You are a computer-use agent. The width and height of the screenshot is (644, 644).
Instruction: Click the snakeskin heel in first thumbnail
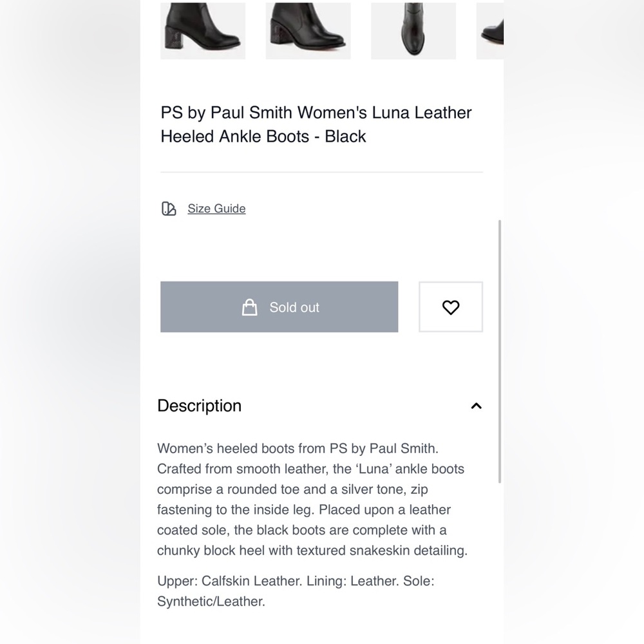click(174, 39)
